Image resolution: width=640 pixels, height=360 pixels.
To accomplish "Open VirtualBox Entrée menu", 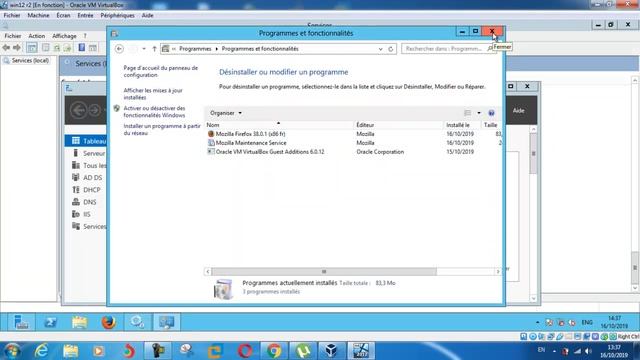I will tap(85, 15).
